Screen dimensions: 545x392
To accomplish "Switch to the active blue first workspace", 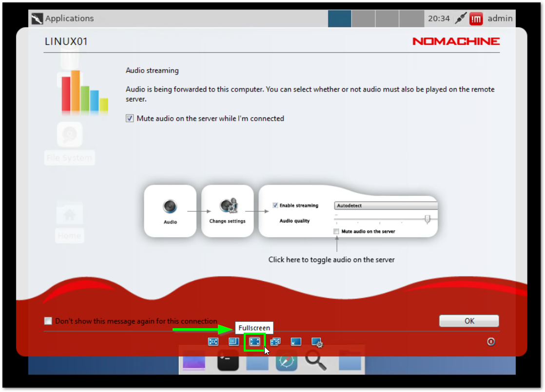I will tap(339, 19).
